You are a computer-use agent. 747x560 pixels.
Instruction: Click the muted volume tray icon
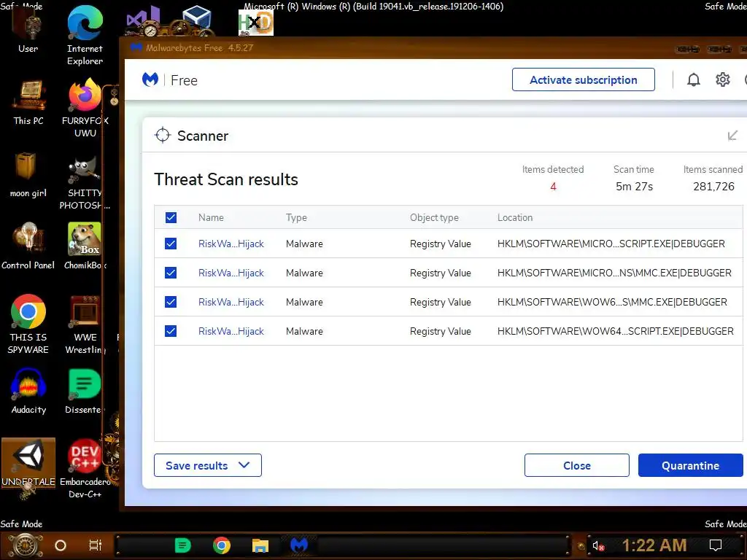598,545
